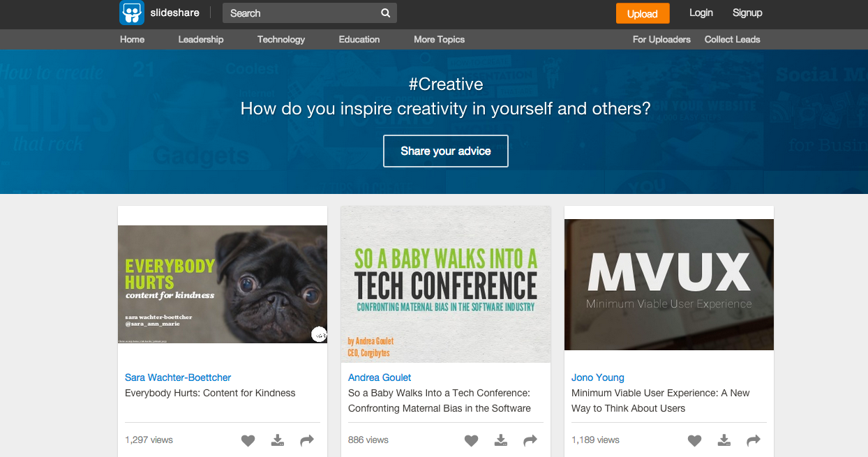
Task: Click inside the Search field
Action: click(300, 13)
